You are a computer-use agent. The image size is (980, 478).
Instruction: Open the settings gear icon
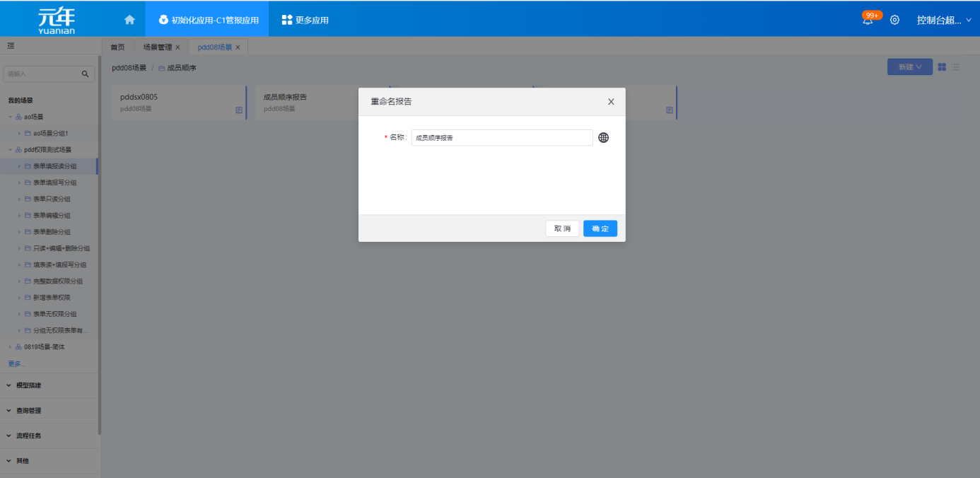click(x=894, y=21)
